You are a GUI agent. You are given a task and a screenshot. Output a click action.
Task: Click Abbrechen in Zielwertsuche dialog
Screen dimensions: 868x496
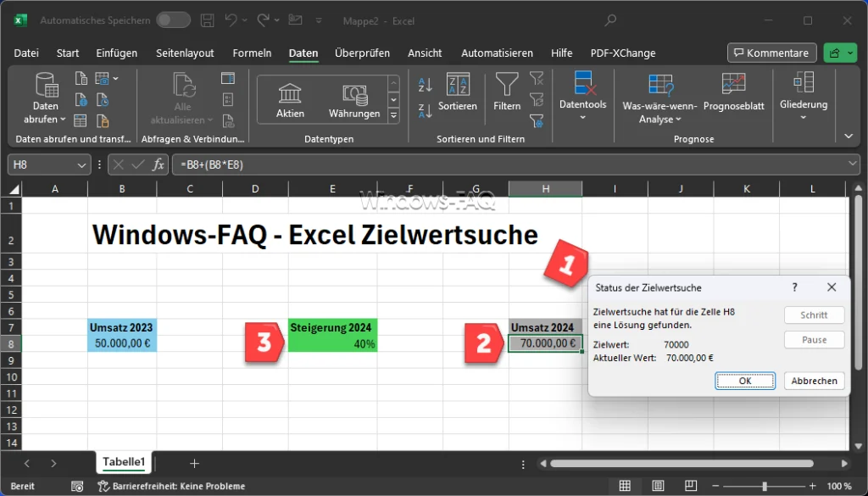pos(814,381)
